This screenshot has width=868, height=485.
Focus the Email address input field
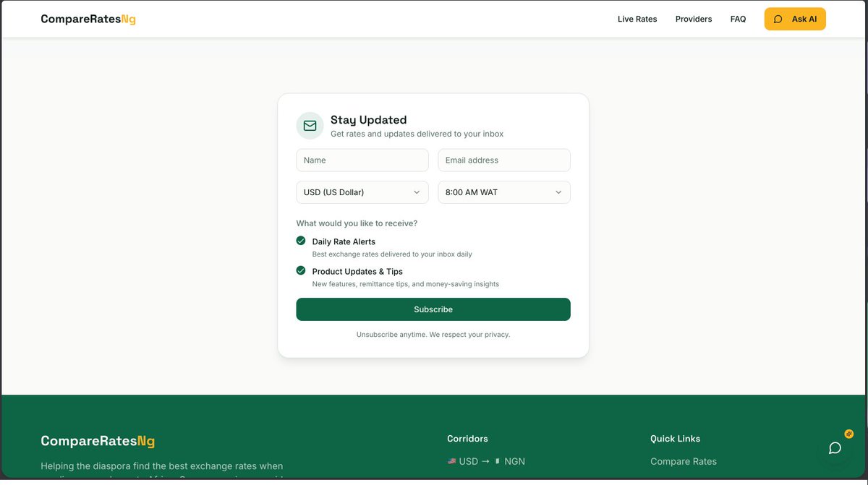504,160
